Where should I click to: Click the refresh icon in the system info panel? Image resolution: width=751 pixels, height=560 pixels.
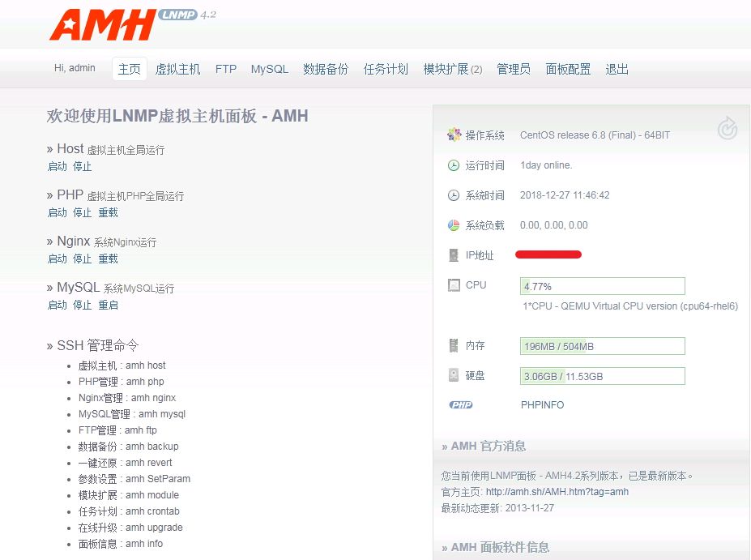click(727, 128)
